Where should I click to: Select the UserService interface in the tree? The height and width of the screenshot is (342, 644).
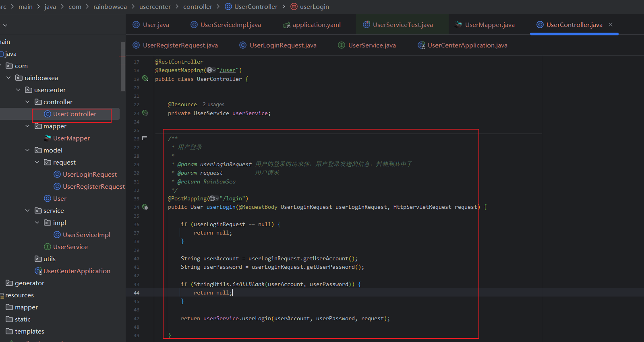pos(70,247)
